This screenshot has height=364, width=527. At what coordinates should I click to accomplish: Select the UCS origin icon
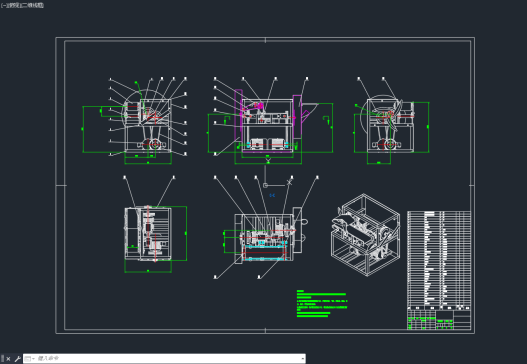[265, 185]
